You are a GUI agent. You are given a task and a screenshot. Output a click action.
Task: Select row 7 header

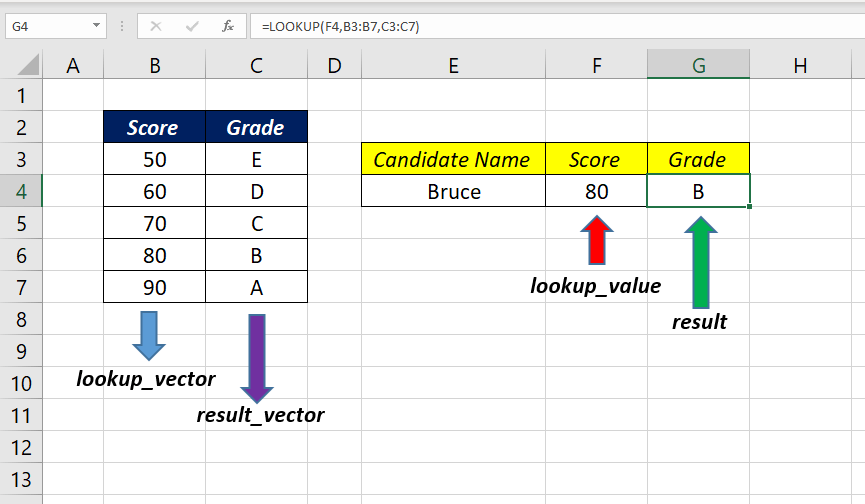coord(21,287)
